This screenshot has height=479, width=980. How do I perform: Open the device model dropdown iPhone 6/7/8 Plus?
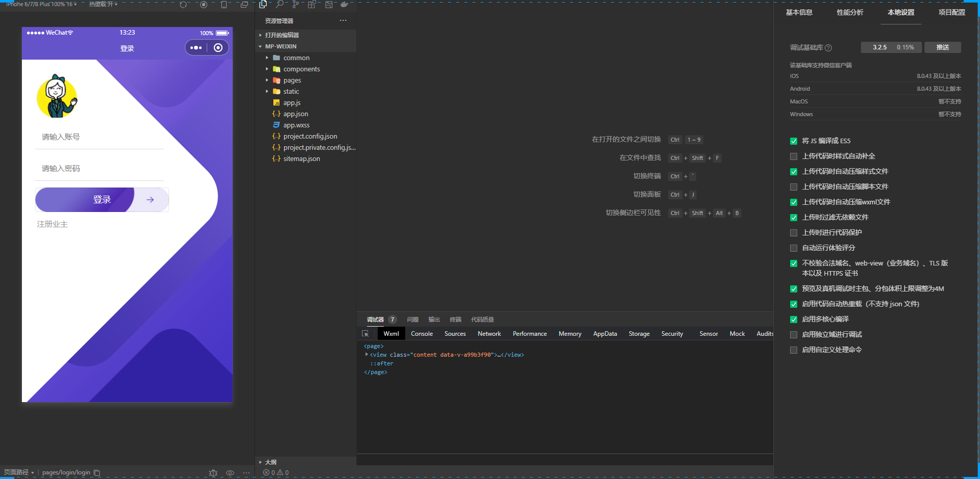click(42, 4)
